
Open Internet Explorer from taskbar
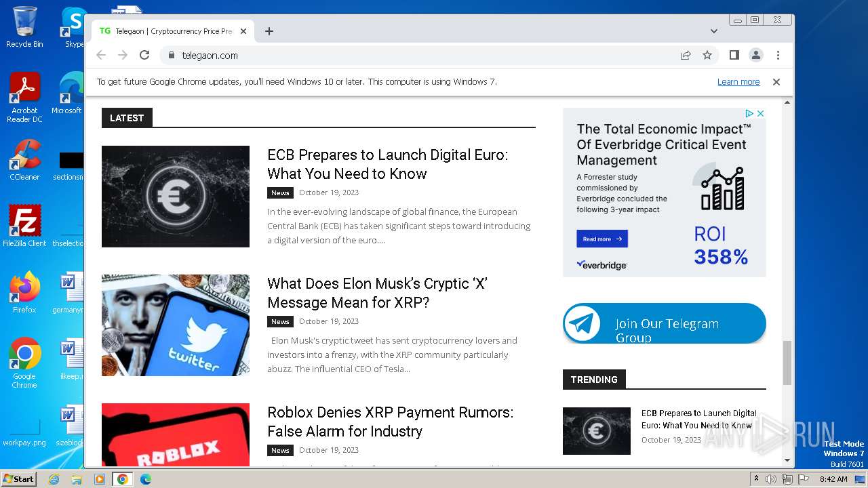(54, 479)
